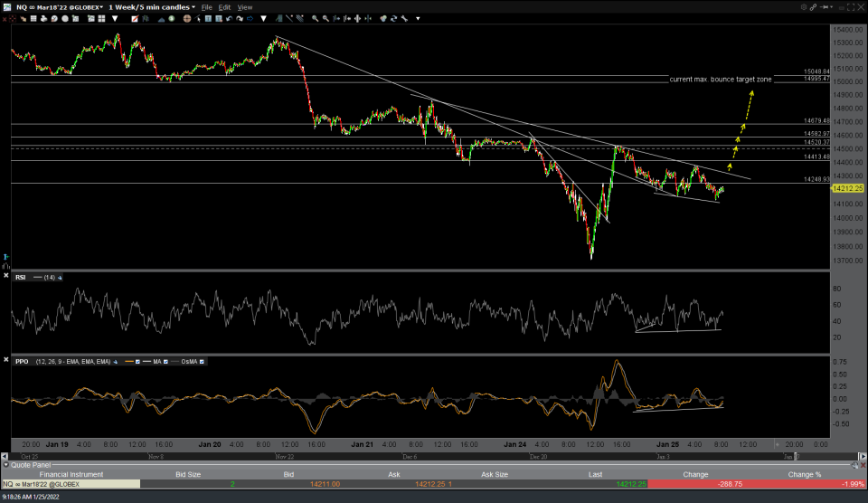This screenshot has width=868, height=503.
Task: Click the Quote Panel red close icon
Action: pos(863,465)
